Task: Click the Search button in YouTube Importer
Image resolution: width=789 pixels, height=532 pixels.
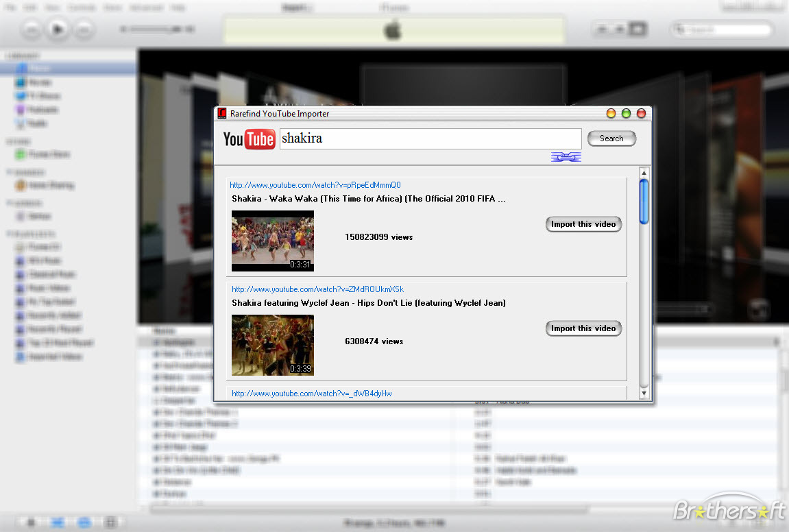Action: 612,138
